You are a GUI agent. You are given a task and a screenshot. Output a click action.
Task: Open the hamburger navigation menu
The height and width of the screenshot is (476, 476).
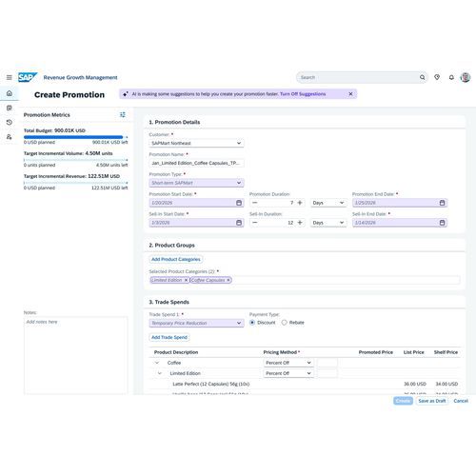pyautogui.click(x=10, y=77)
